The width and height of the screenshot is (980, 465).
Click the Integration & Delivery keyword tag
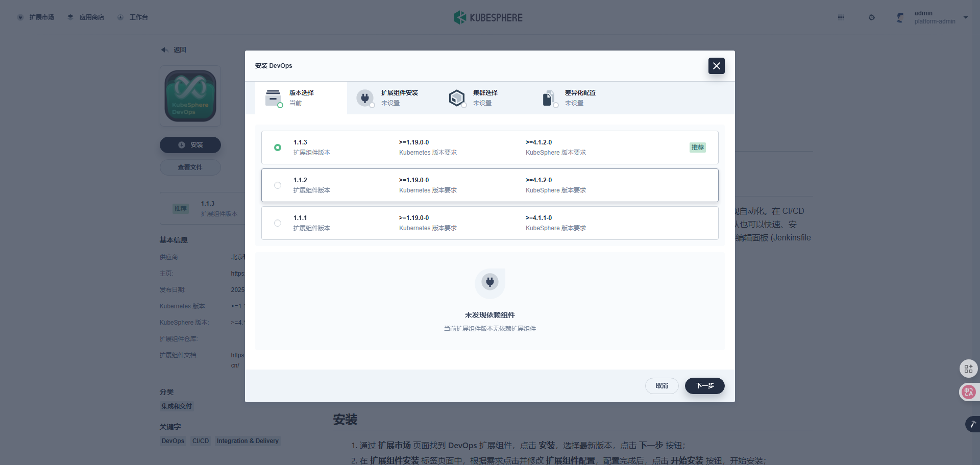click(x=248, y=441)
